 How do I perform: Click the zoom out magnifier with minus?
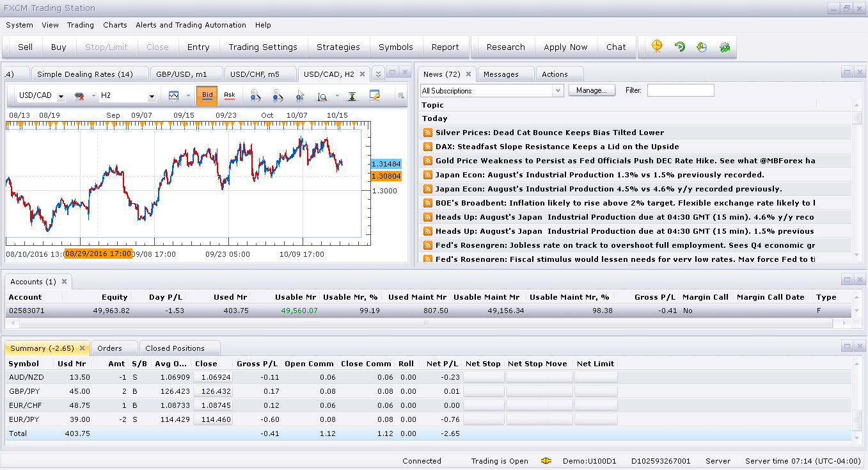(278, 96)
